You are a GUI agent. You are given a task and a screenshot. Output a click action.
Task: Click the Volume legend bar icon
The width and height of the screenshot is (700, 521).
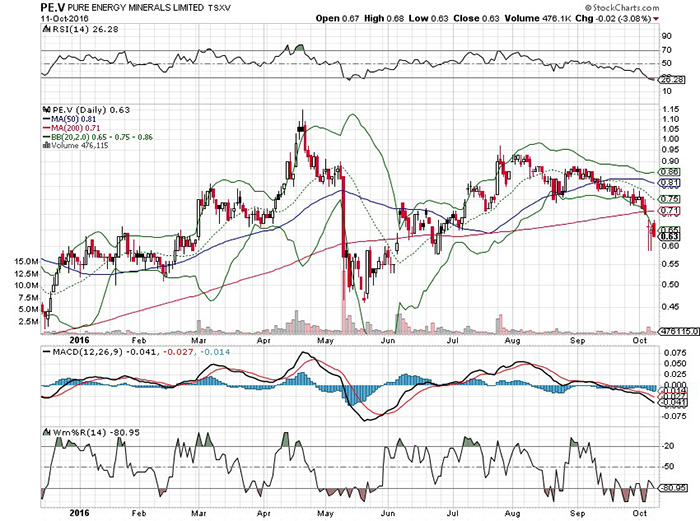[43, 143]
